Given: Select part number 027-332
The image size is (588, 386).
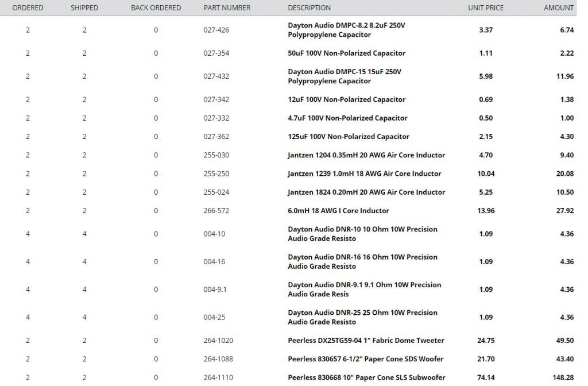Looking at the screenshot, I should pyautogui.click(x=216, y=118).
